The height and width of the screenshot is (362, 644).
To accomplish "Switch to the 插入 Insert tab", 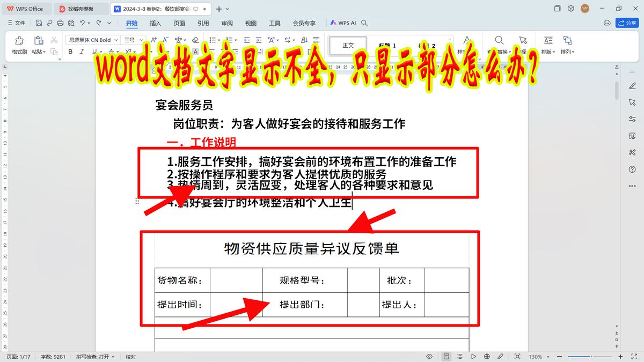I will point(155,23).
